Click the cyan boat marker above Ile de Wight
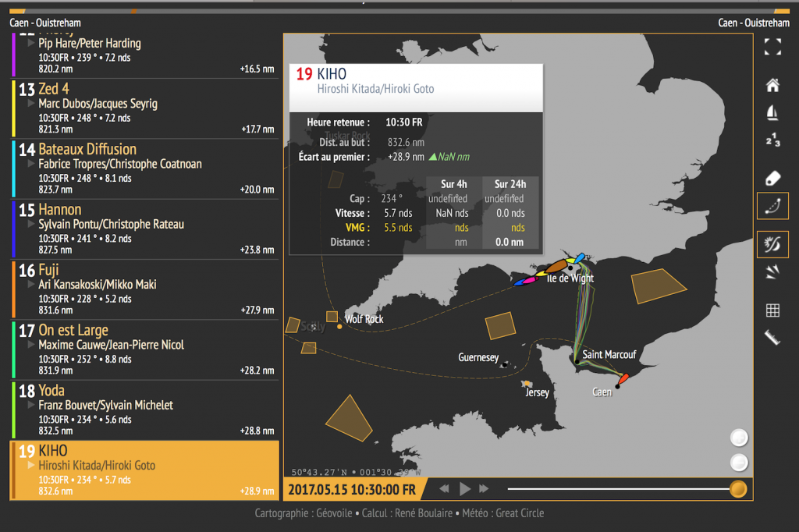The width and height of the screenshot is (799, 532). pos(580,258)
